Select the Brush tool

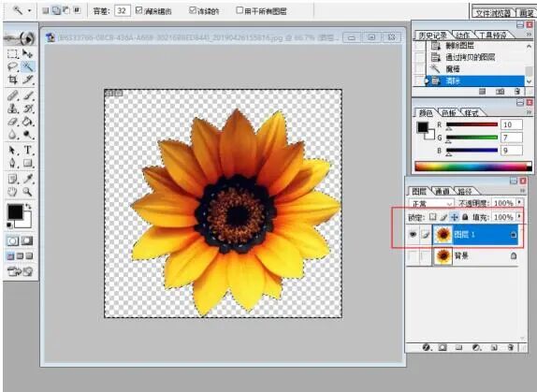click(27, 95)
